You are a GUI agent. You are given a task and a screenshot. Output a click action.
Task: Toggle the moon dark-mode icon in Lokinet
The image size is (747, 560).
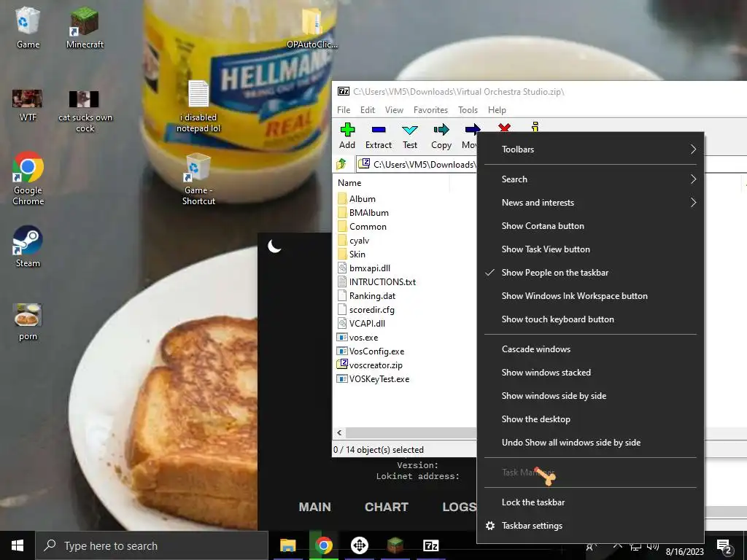pos(274,246)
